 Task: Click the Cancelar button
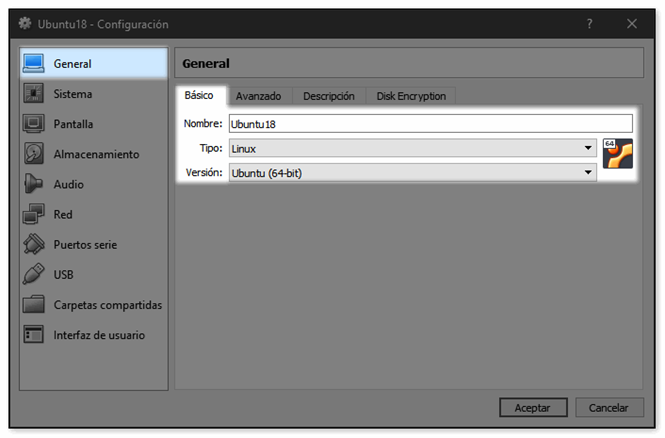coord(609,407)
